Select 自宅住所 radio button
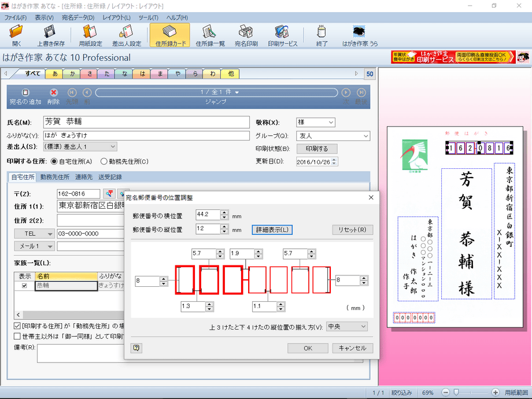This screenshot has height=399, width=532. tap(54, 161)
